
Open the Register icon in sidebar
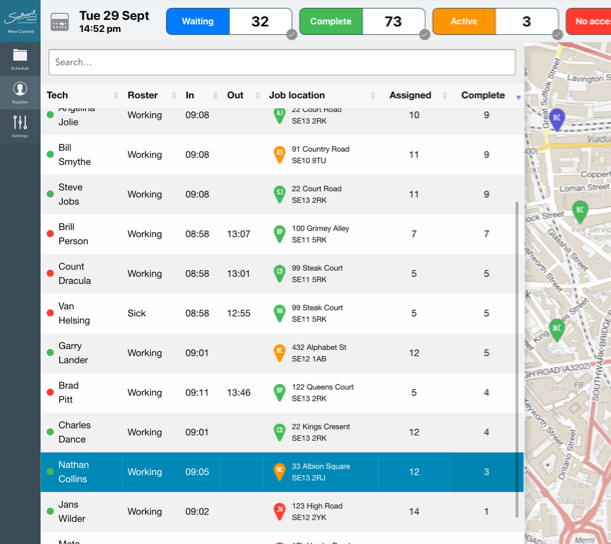tap(20, 91)
